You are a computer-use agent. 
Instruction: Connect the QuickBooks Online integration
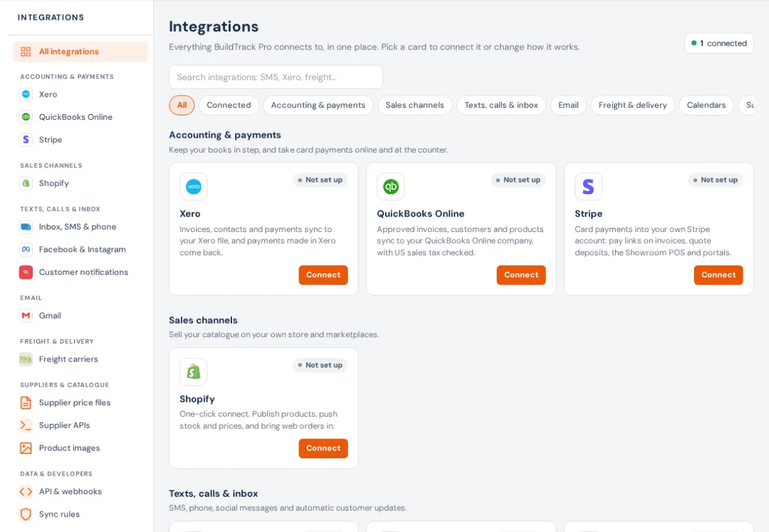(x=521, y=275)
